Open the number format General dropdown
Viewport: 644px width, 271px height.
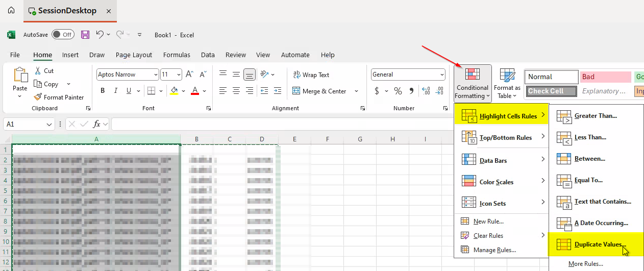pyautogui.click(x=442, y=75)
